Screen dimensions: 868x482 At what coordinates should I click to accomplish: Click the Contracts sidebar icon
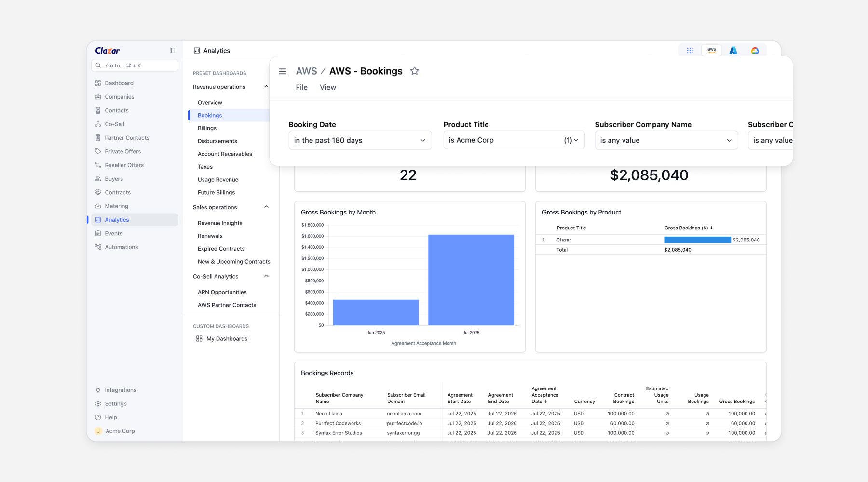click(x=98, y=192)
